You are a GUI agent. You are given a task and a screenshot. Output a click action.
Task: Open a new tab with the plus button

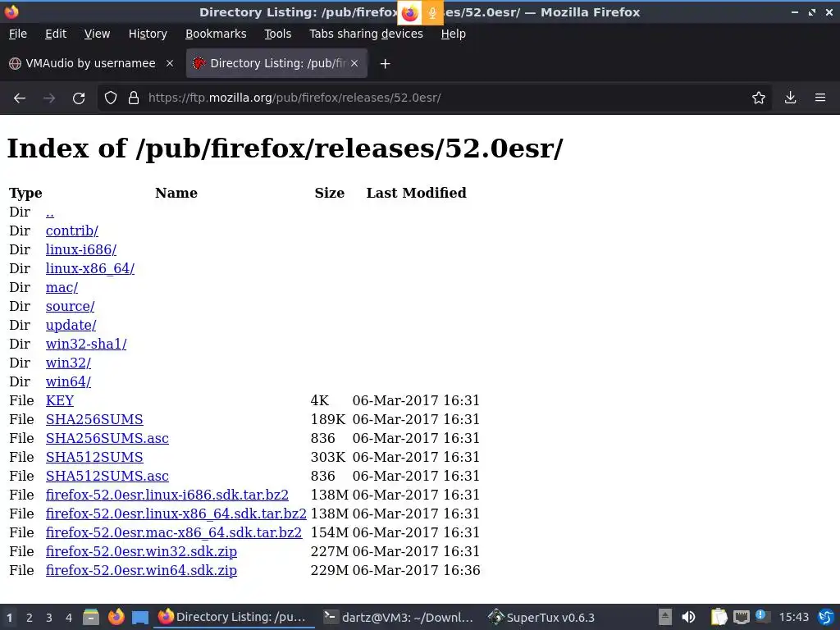pos(385,64)
